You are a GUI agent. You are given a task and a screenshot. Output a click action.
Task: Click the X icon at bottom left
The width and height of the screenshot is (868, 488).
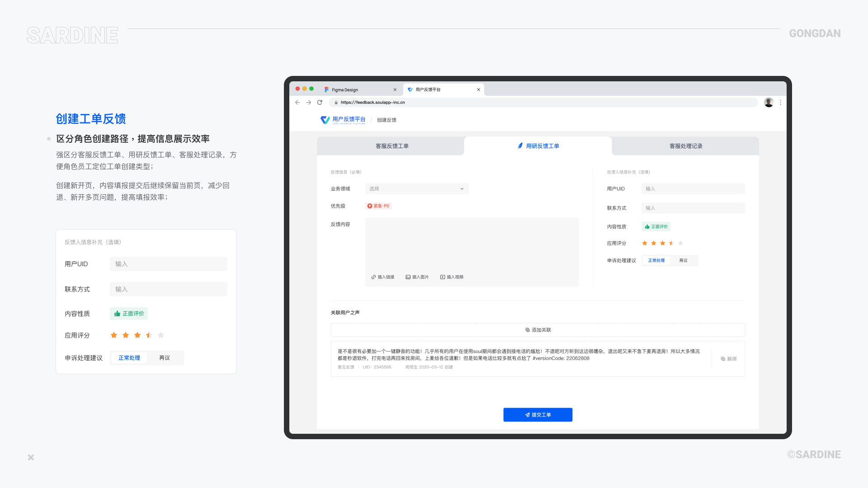31,457
